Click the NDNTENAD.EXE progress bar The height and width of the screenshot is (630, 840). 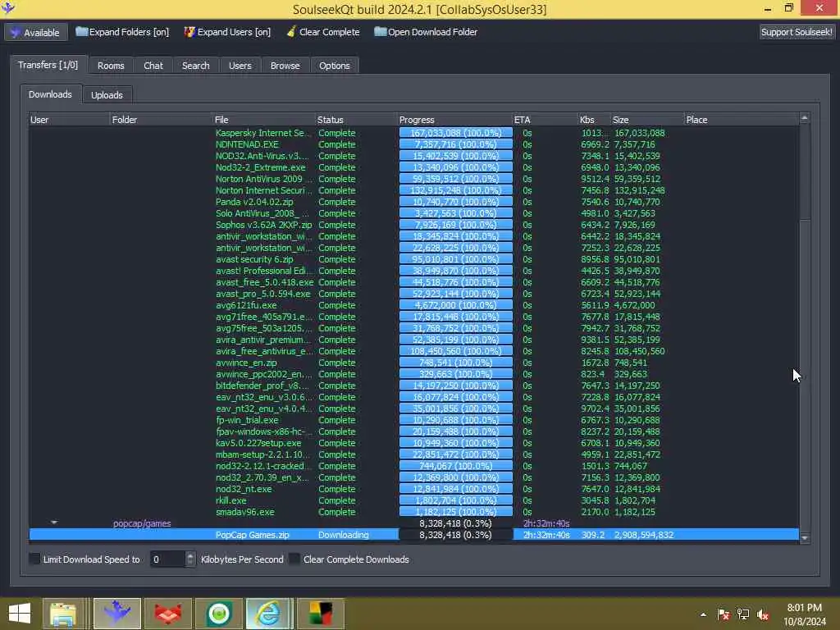click(455, 144)
